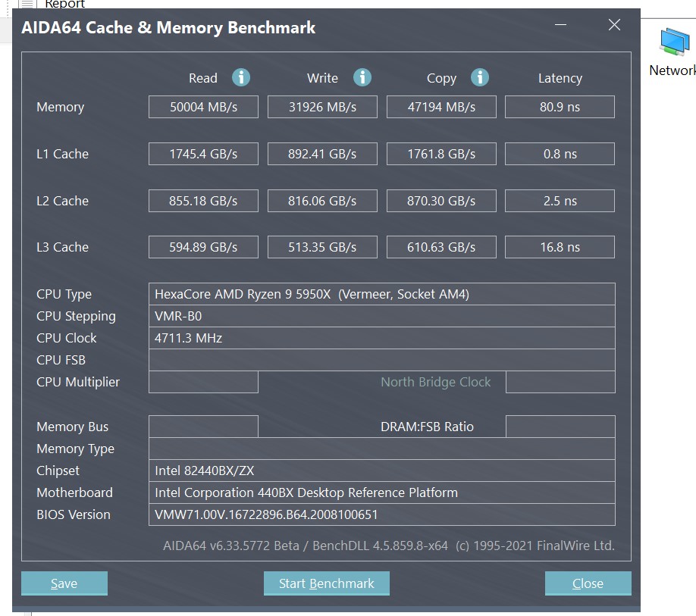Click the AIDA64 version footer text
Image resolution: width=696 pixels, height=616 pixels.
coord(389,546)
